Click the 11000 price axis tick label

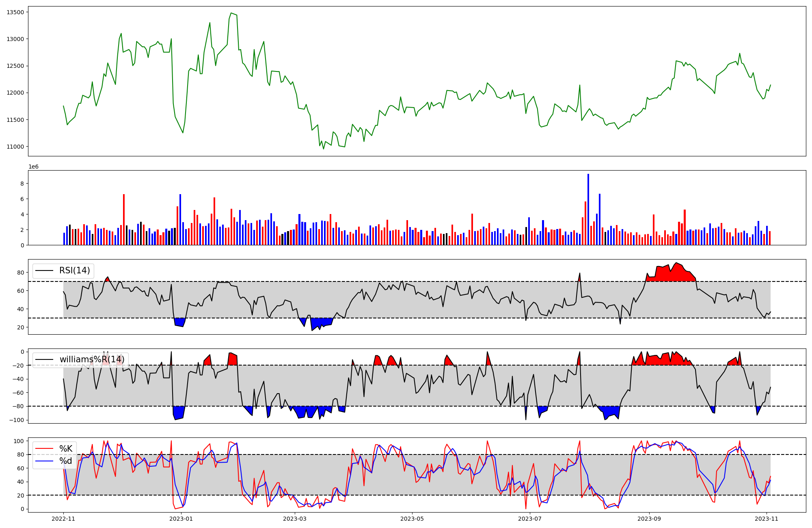pos(15,147)
